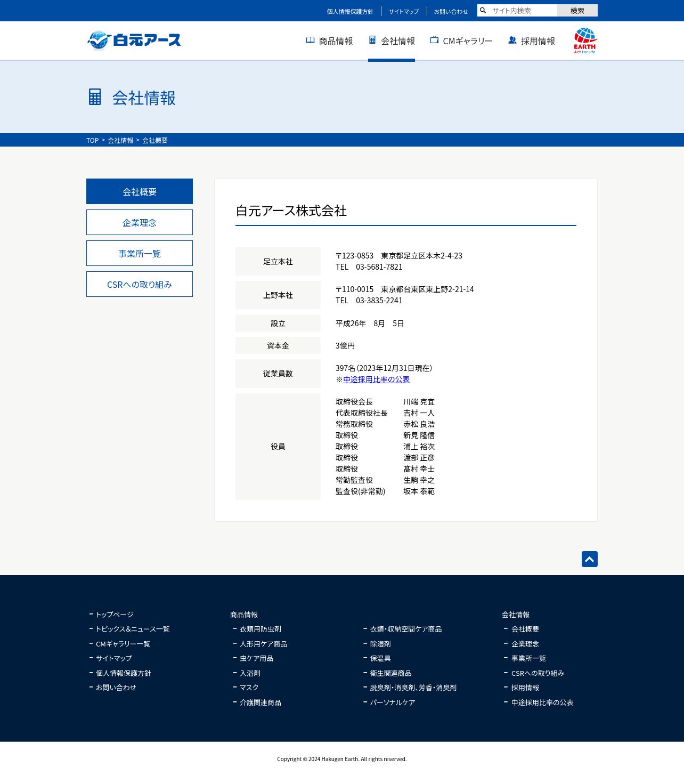Screen dimensions: 684x784
Task: Click the people icon beside 採用情報
Action: [512, 40]
